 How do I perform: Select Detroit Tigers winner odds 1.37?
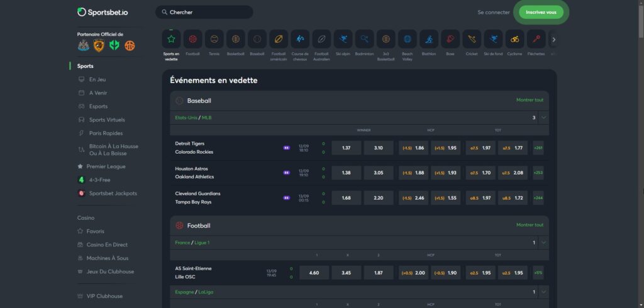tap(346, 148)
